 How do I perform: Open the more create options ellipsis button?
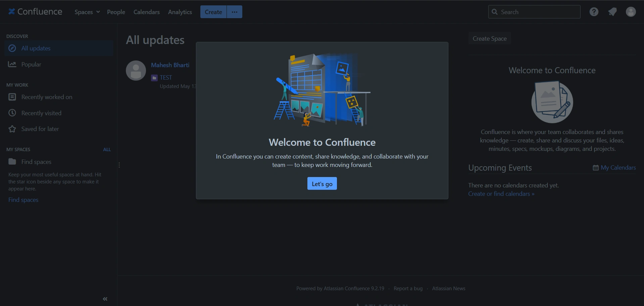click(x=235, y=12)
